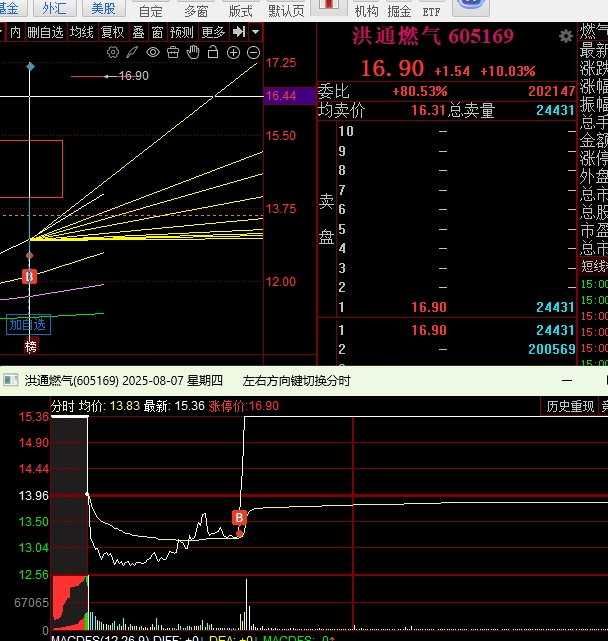This screenshot has height=641, width=608.
Task: Open the 版式 layout menu
Action: coord(240,11)
